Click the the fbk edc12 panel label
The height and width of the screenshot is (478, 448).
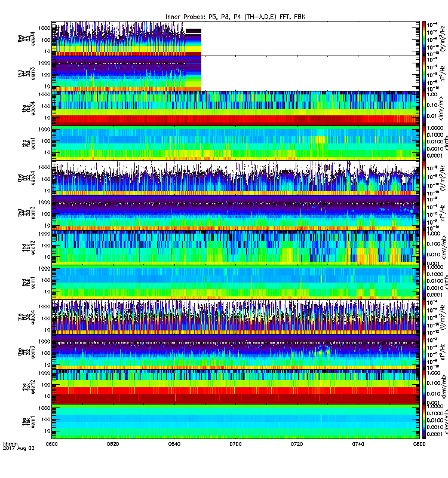tap(29, 387)
